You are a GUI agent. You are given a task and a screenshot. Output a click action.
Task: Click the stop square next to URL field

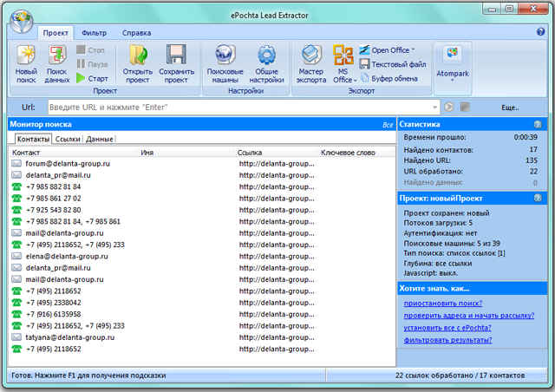pos(465,107)
